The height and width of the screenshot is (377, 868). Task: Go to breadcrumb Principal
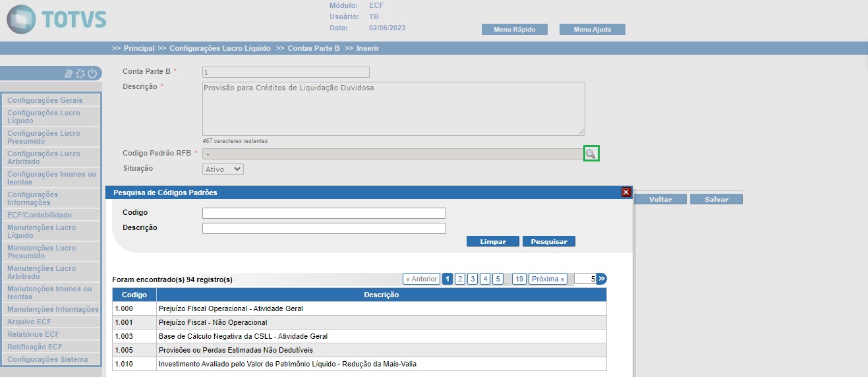(x=138, y=48)
